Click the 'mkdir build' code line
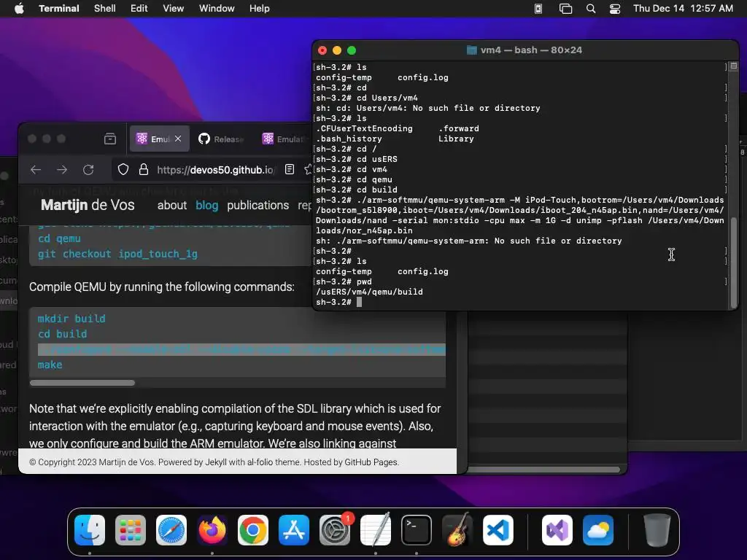Viewport: 747px width, 560px height. point(71,319)
